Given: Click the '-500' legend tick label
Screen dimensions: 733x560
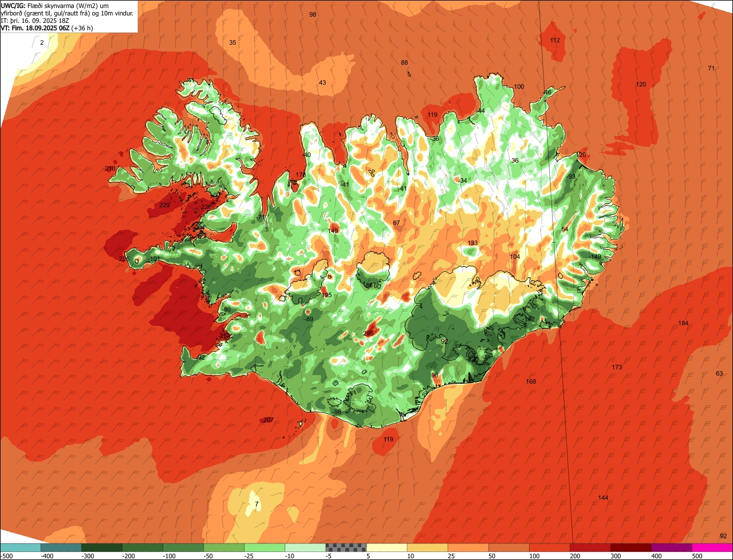Looking at the screenshot, I should (6, 556).
